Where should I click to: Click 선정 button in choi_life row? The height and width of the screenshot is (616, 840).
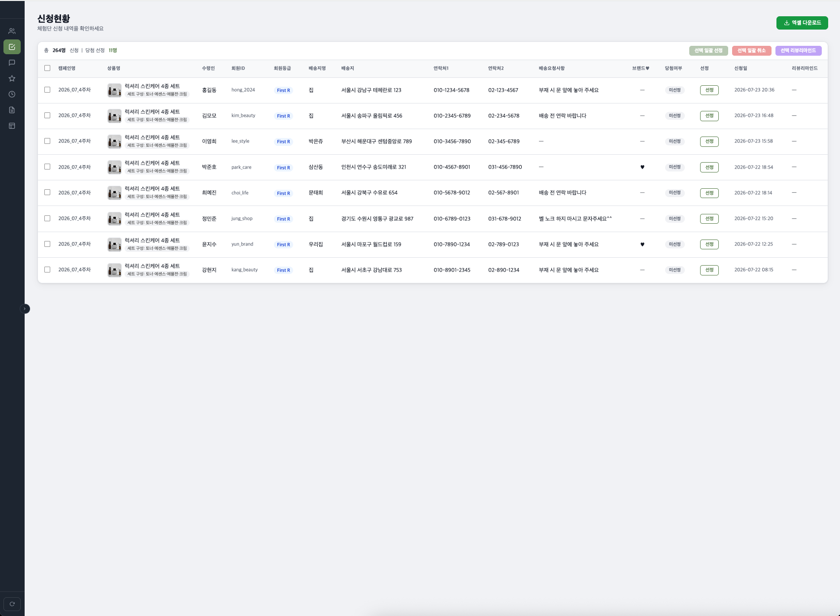[x=709, y=193]
